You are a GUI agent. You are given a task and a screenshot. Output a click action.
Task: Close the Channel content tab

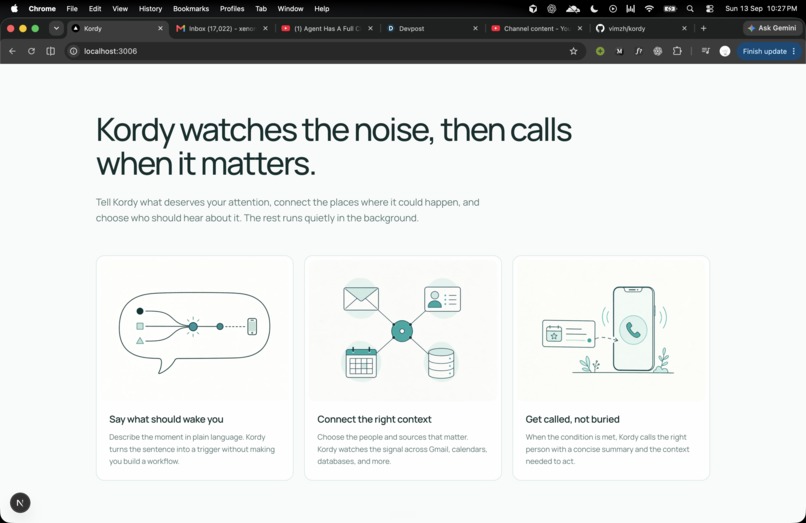(580, 28)
